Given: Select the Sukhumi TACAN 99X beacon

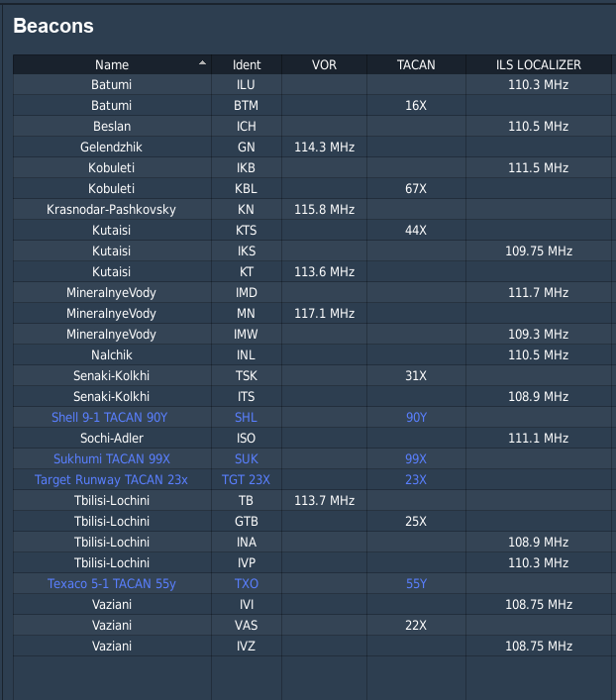Looking at the screenshot, I should point(111,459).
